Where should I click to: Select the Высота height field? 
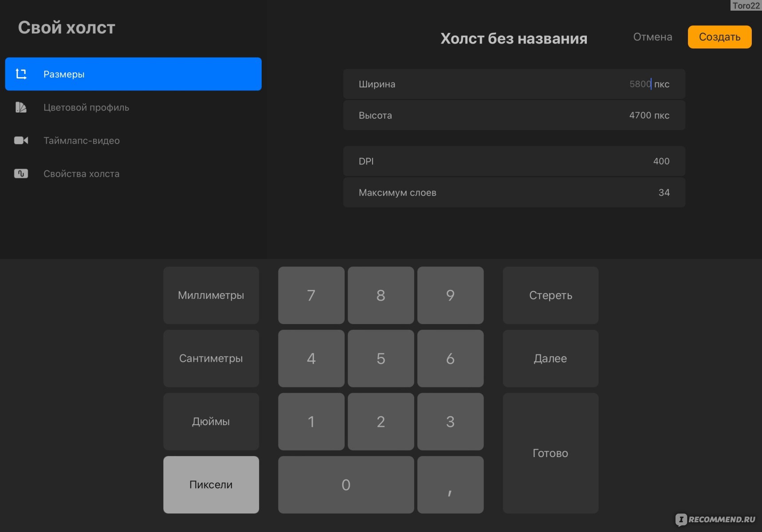pyautogui.click(x=514, y=115)
